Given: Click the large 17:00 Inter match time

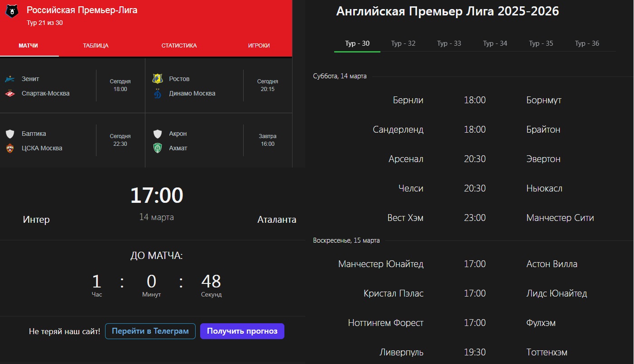Looking at the screenshot, I should tap(157, 196).
